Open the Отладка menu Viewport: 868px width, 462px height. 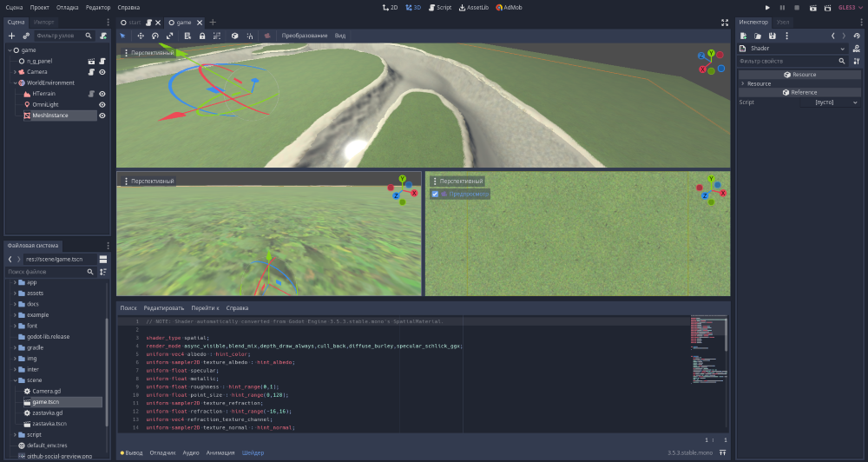coord(67,7)
